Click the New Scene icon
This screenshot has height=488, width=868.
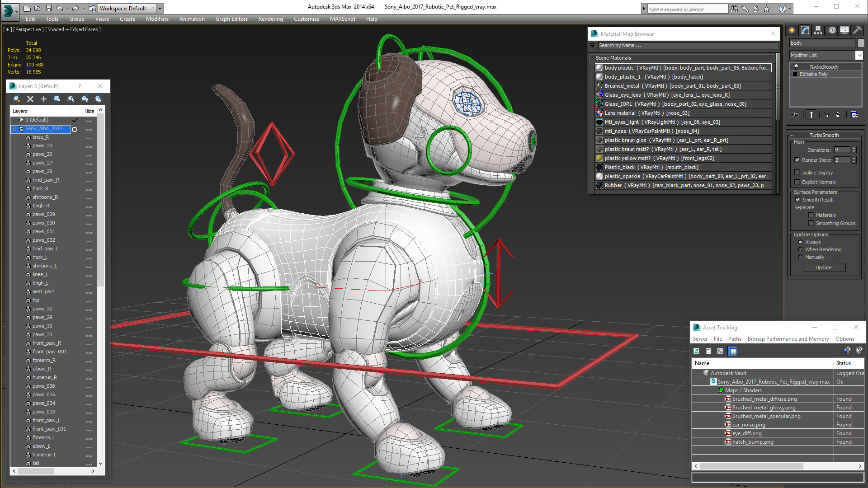(27, 8)
